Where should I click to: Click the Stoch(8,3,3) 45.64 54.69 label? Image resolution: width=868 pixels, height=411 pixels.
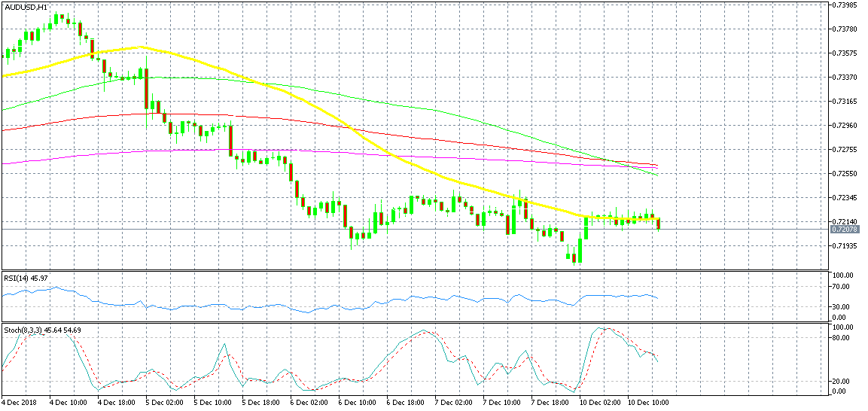[42, 330]
